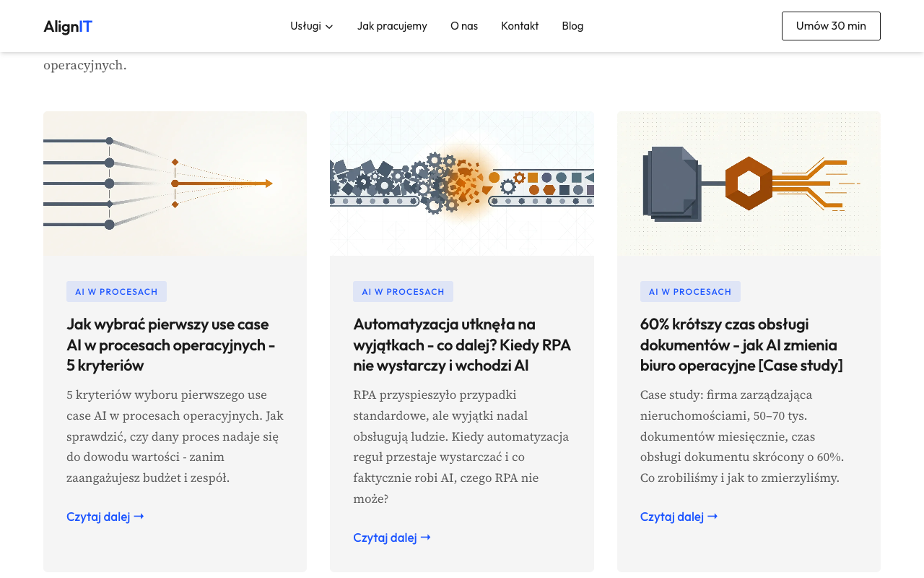Viewport: 924px width, 578px height.
Task: Click the tag above '60% krótszy czas' title
Action: 690,292
